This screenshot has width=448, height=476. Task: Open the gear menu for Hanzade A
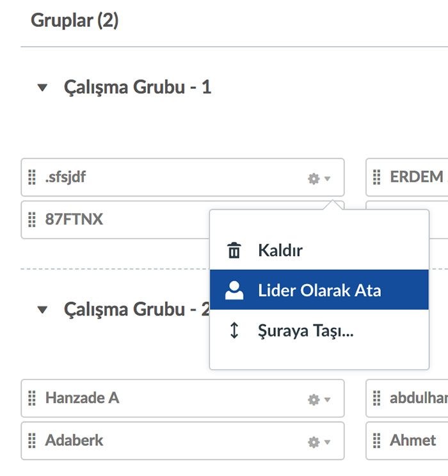[319, 399]
